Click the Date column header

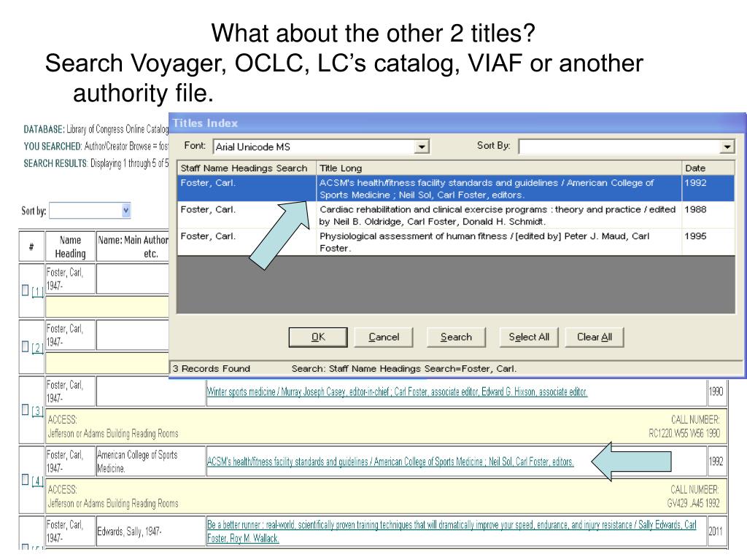[x=708, y=168]
